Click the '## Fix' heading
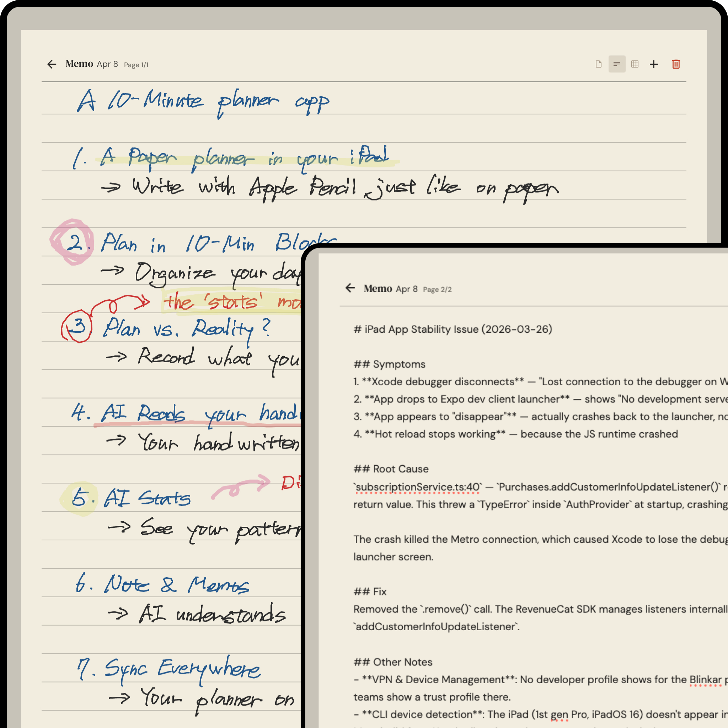Screen dimensions: 728x728 click(370, 591)
